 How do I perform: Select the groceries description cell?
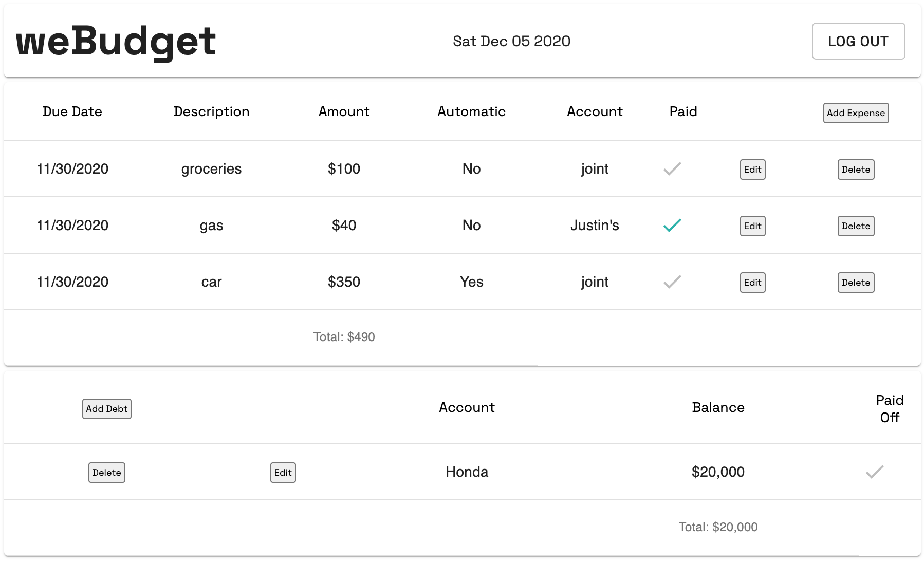[x=211, y=169]
